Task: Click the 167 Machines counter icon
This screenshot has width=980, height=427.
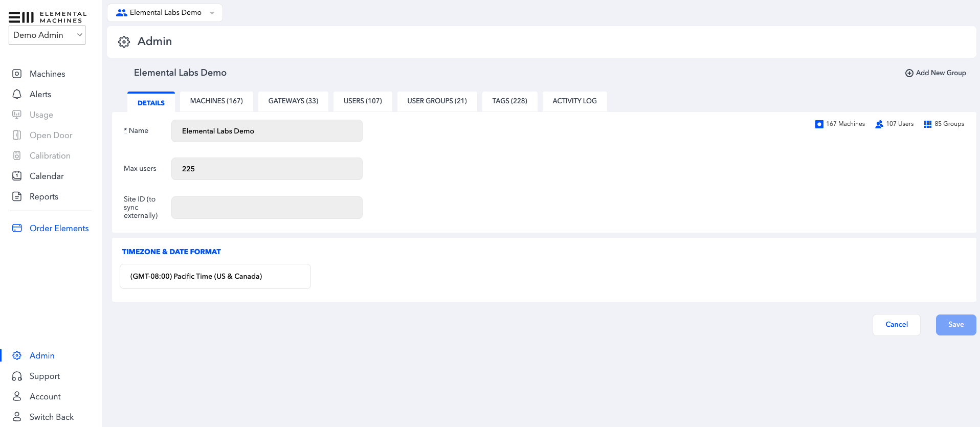Action: click(819, 124)
